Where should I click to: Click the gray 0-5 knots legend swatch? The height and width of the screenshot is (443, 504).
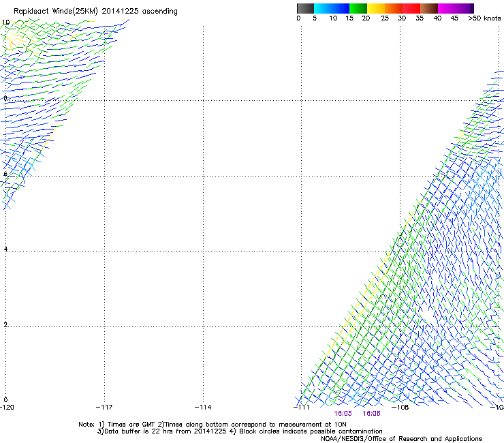[305, 8]
